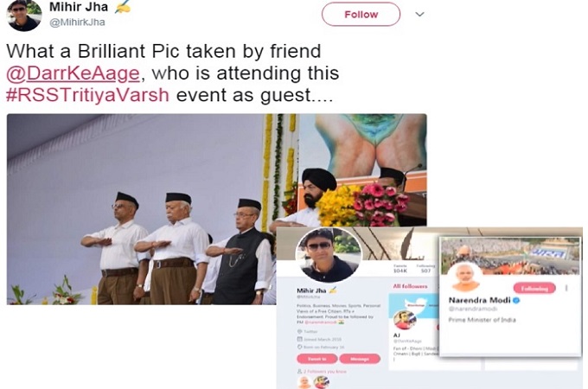The width and height of the screenshot is (588, 389).
Task: Open AJ's avatar in followers list
Action: pyautogui.click(x=405, y=320)
